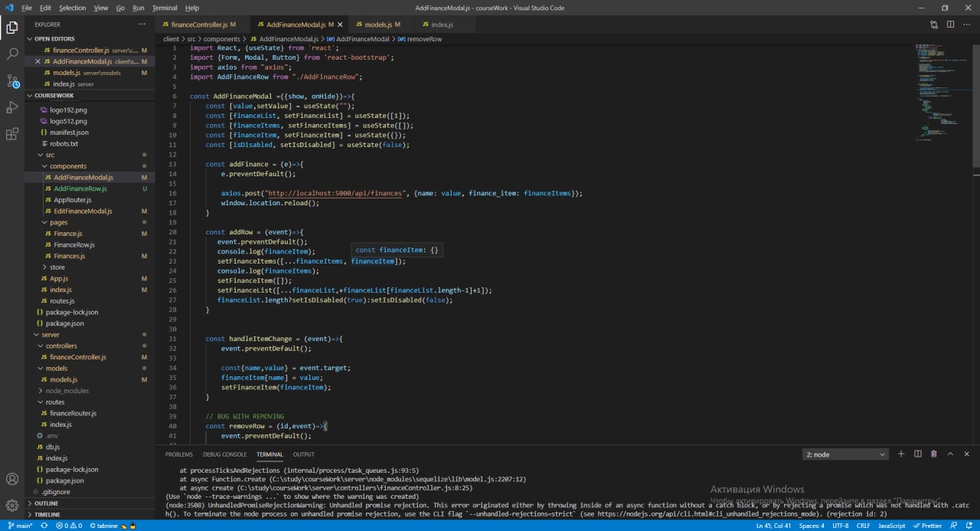This screenshot has height=531, width=980.
Task: Open the Explorer view in activity bar
Action: coord(12,28)
